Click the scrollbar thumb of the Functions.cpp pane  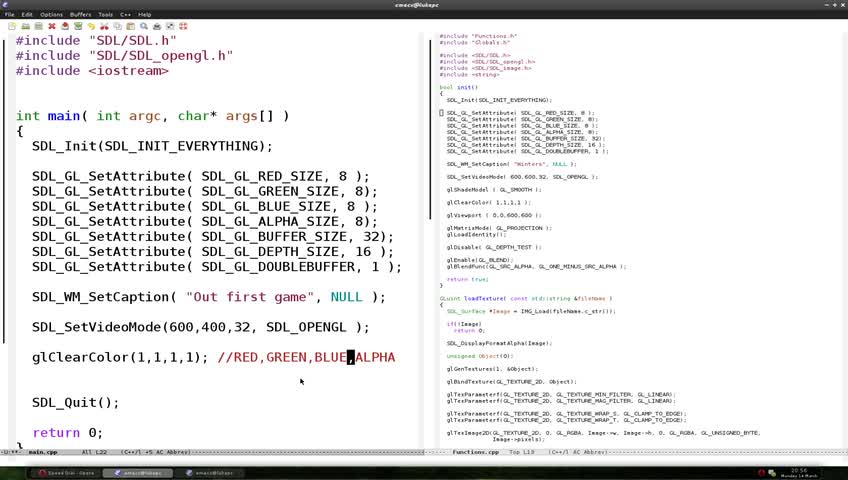430,129
